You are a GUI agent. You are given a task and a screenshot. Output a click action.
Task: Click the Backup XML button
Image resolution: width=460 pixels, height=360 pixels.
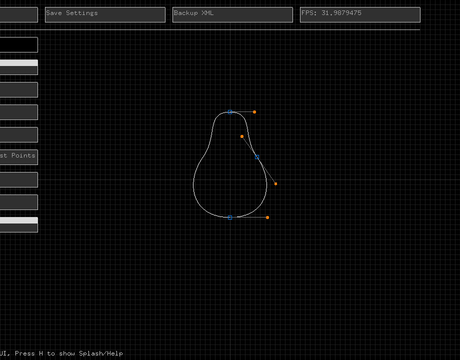pyautogui.click(x=233, y=15)
